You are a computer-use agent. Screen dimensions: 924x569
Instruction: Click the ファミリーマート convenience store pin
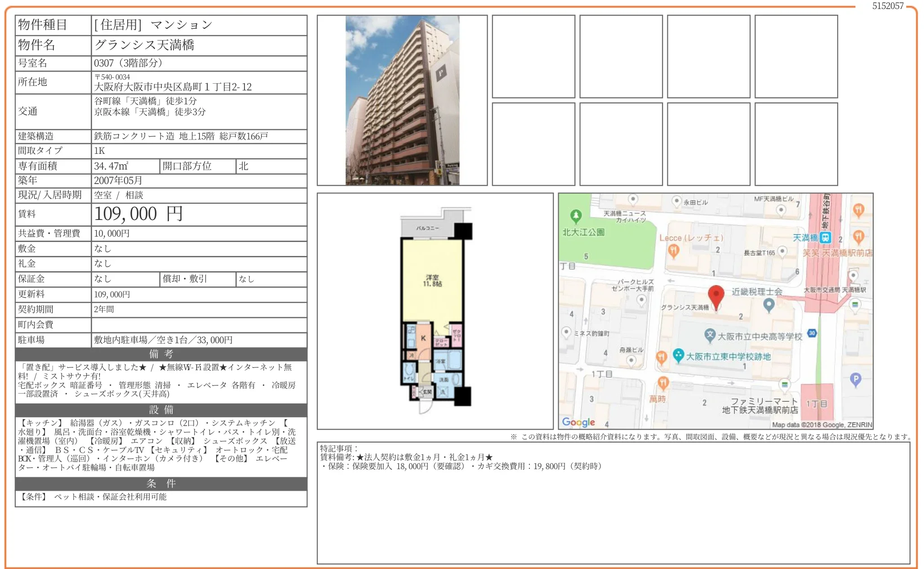click(x=784, y=385)
